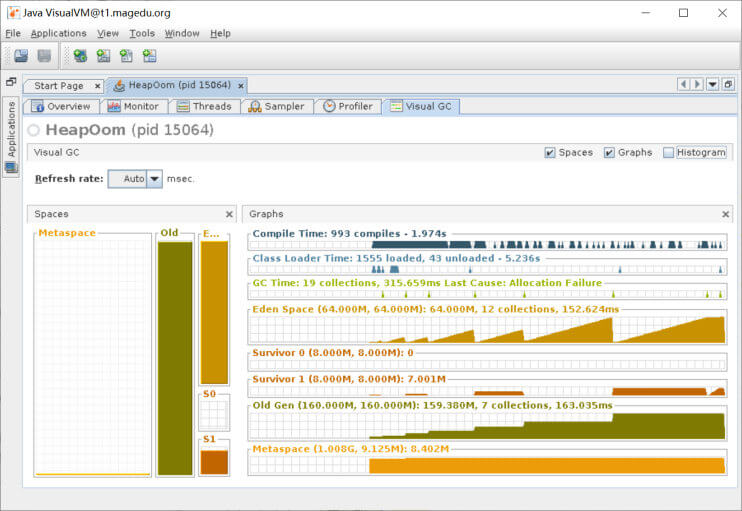The width and height of the screenshot is (742, 511).
Task: Click the restore-panel icon above Applications sidebar
Action: pos(11,81)
